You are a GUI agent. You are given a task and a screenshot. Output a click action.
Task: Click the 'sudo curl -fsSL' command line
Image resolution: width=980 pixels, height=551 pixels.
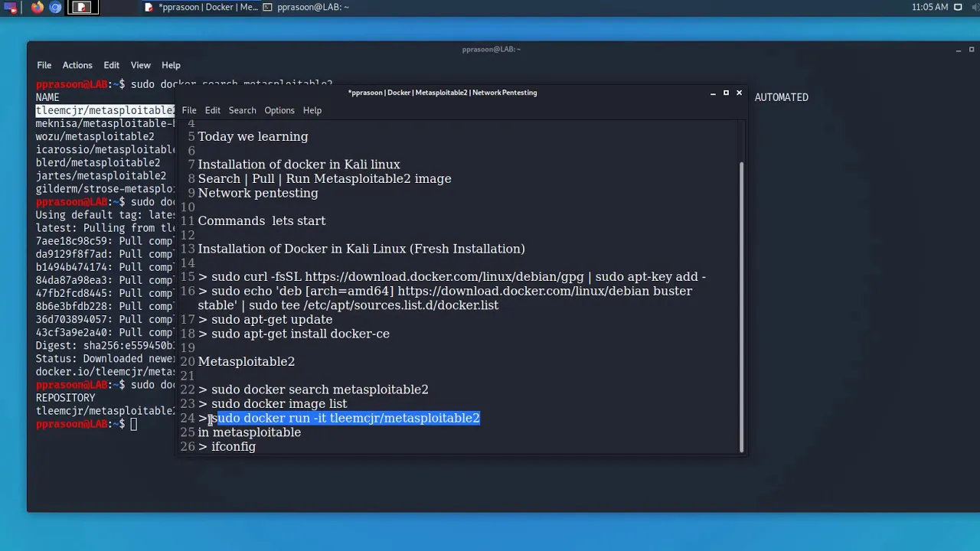(x=452, y=277)
